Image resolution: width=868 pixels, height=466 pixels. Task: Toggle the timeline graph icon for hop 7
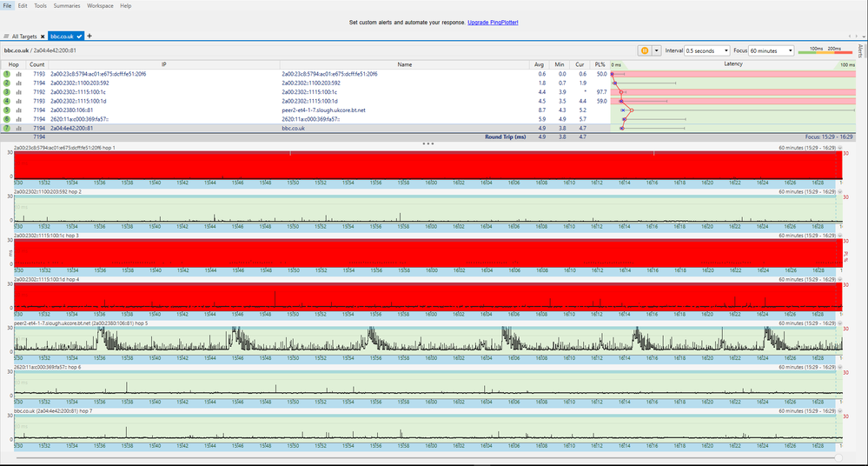(x=18, y=129)
